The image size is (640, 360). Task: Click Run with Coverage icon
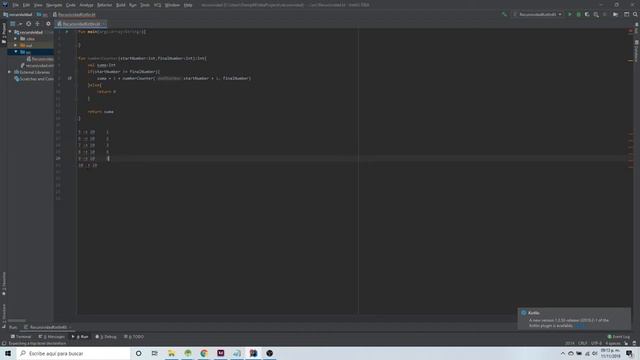587,14
